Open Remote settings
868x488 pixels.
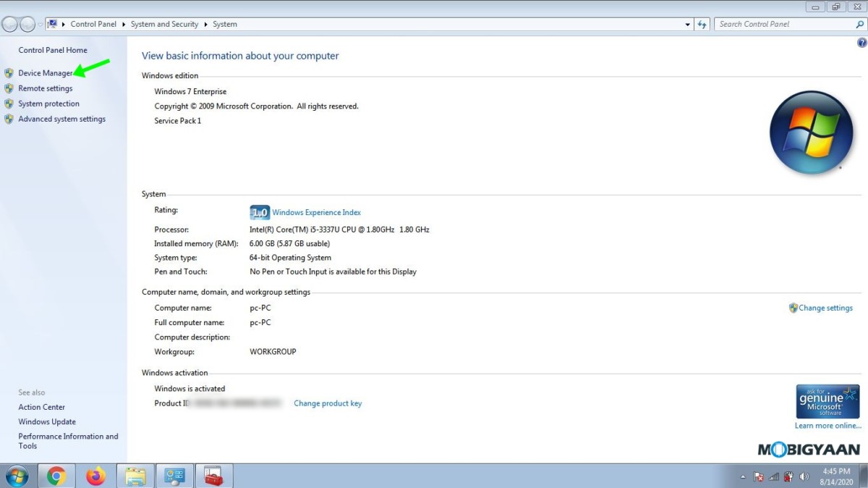46,88
